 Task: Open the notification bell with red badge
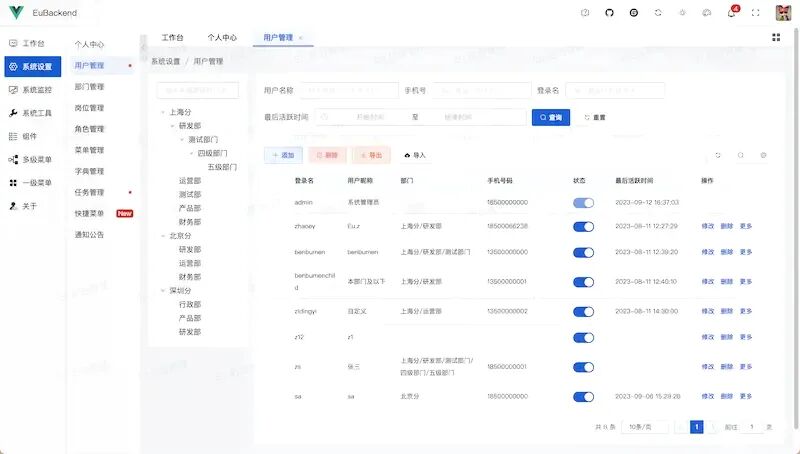click(732, 12)
